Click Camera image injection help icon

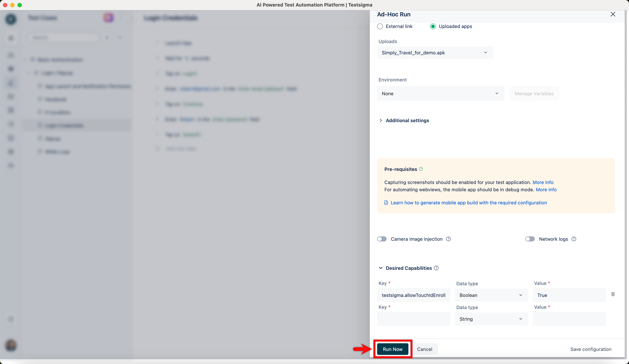click(448, 239)
